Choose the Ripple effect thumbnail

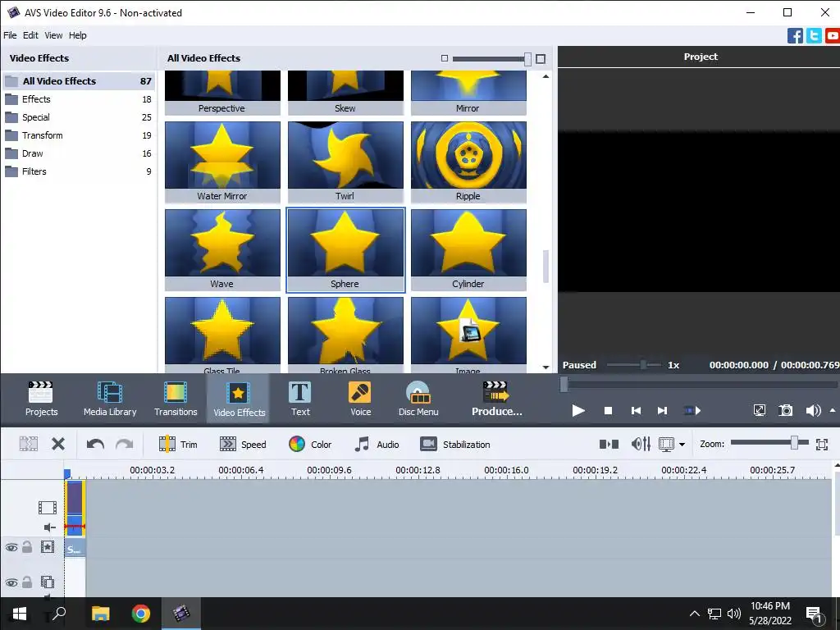[468, 162]
